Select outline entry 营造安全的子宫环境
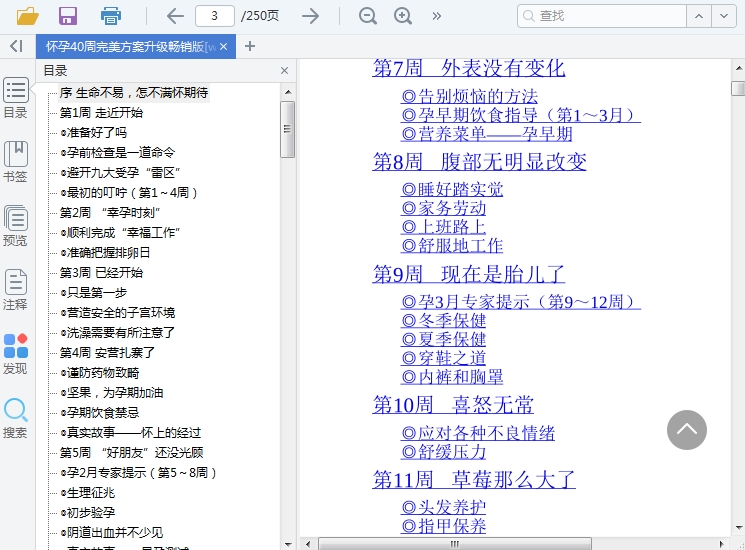745x550 pixels. 118,313
